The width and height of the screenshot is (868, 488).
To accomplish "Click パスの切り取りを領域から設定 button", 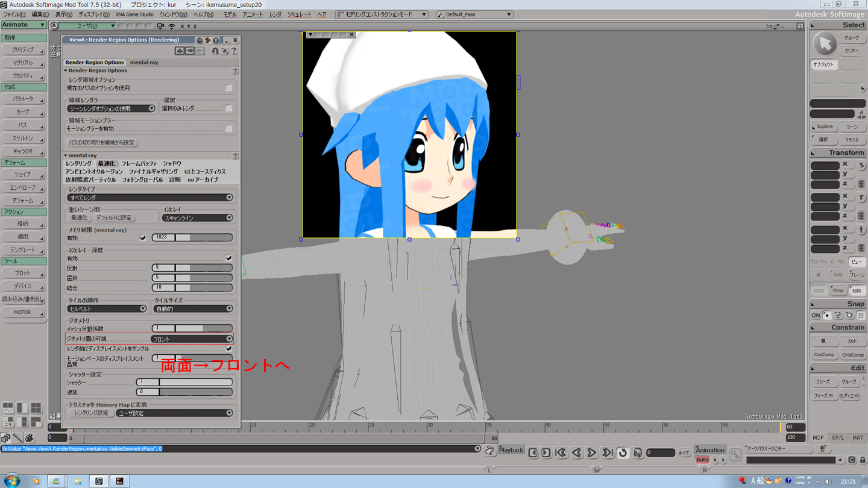I will (101, 143).
